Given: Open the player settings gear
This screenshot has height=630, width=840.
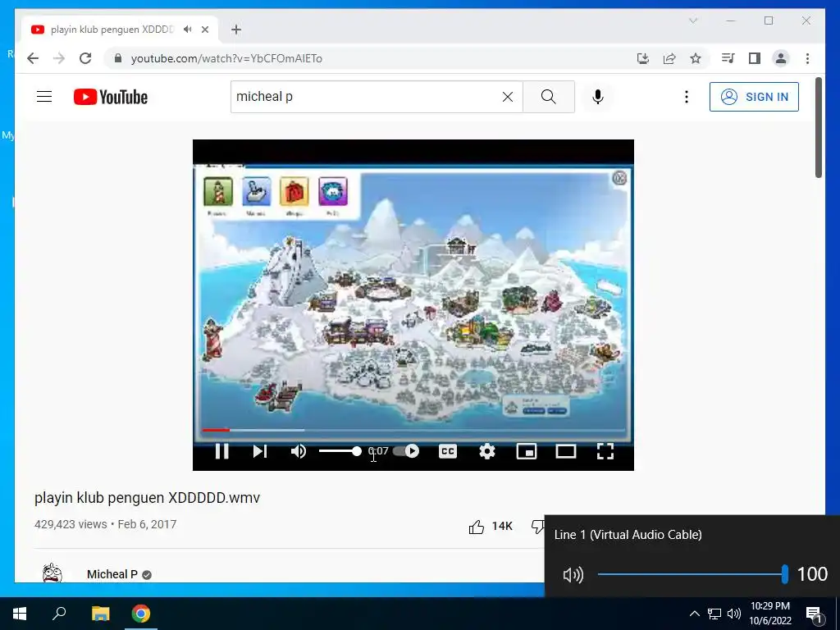Looking at the screenshot, I should tap(487, 452).
